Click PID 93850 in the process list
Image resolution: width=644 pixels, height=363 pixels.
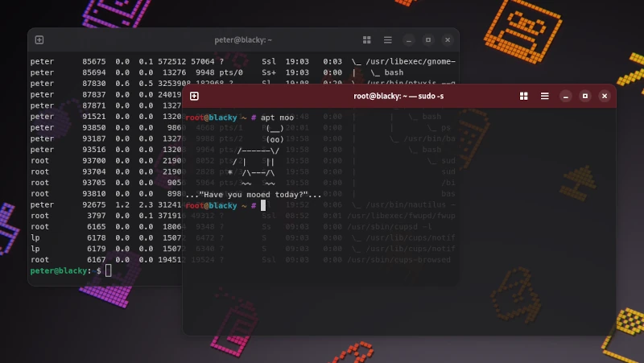coord(93,128)
